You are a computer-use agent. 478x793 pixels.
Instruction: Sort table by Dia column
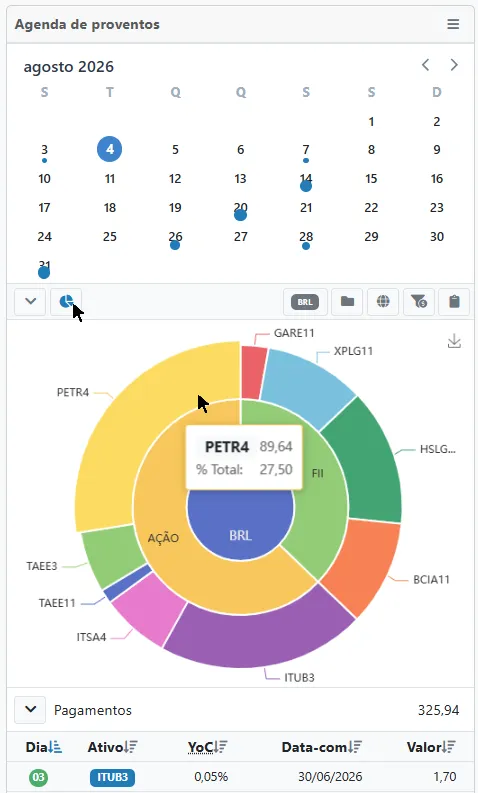pos(44,747)
